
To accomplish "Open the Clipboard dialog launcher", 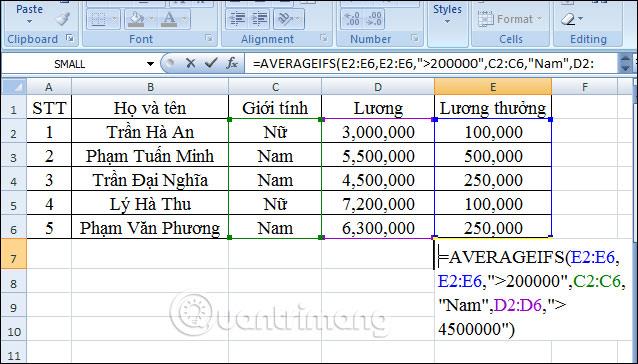I will pyautogui.click(x=70, y=38).
